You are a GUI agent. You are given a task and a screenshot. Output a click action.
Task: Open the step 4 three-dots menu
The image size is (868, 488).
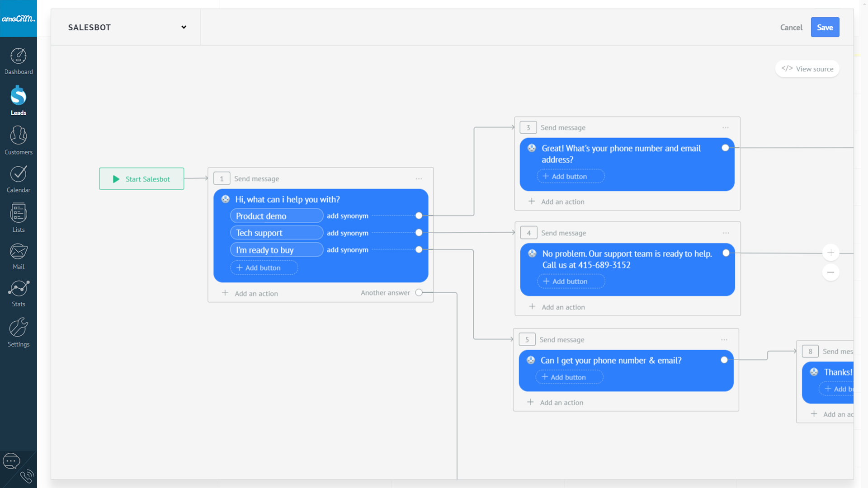coord(726,233)
